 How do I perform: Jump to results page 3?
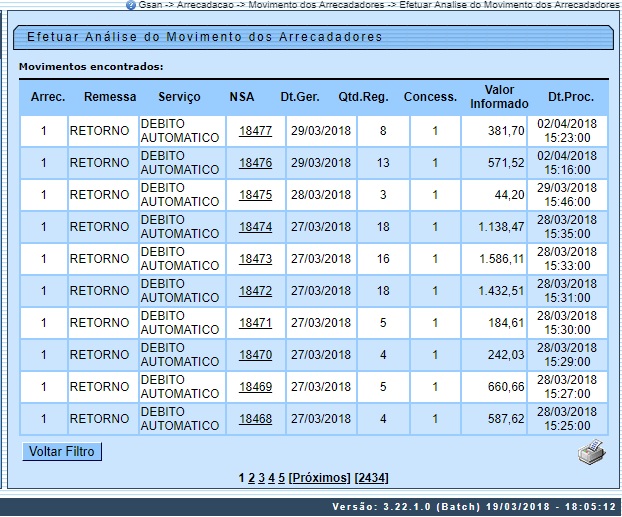pos(261,478)
